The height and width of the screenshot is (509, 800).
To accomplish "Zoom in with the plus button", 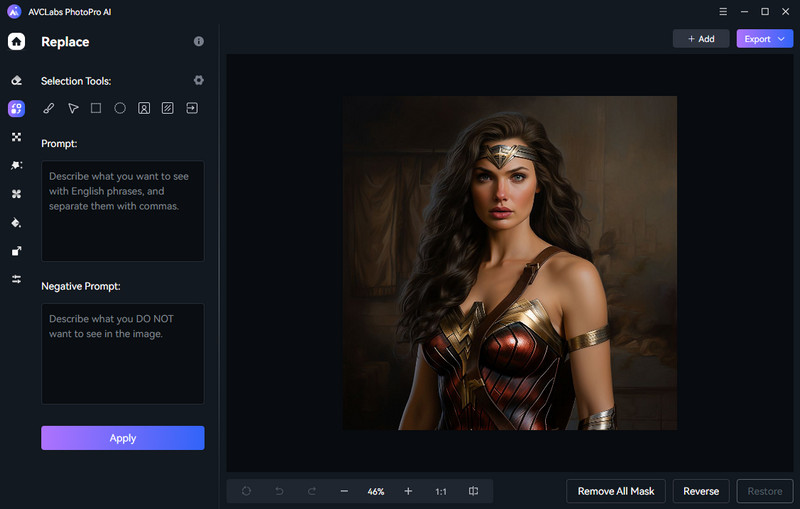I will (x=408, y=491).
